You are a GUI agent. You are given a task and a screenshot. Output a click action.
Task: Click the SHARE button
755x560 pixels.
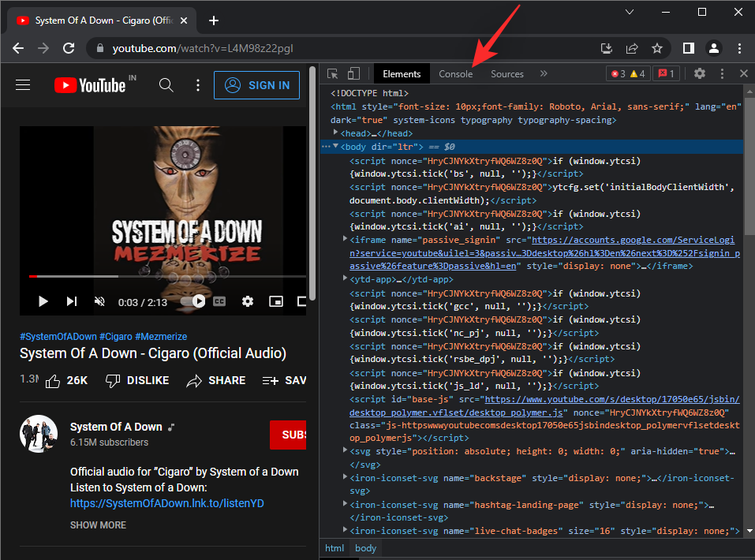215,380
